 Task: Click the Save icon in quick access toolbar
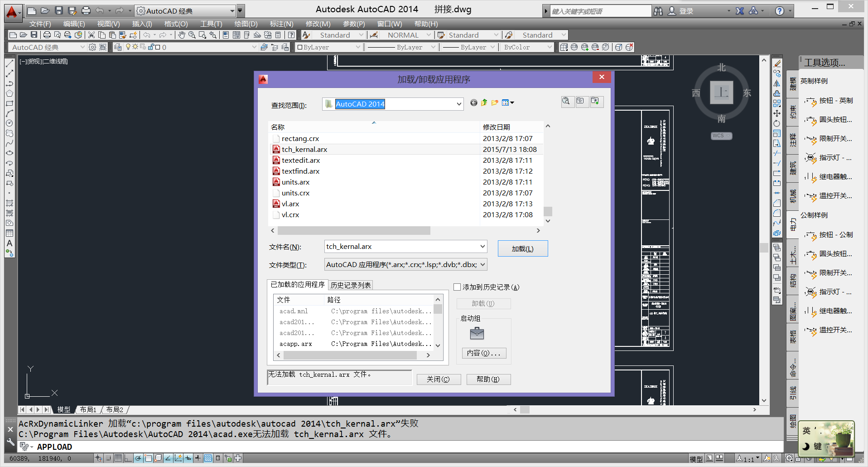[59, 10]
